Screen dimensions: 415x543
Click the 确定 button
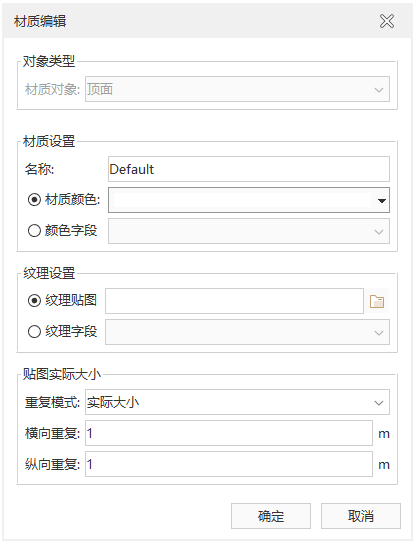[x=271, y=516]
